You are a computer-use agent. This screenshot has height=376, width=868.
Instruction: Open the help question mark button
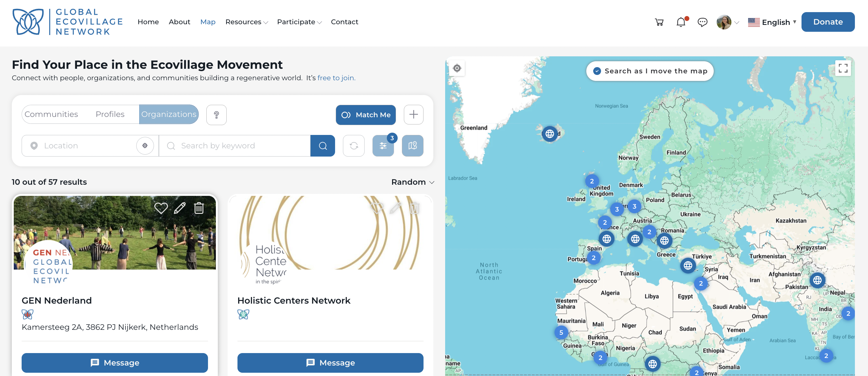[x=216, y=115]
